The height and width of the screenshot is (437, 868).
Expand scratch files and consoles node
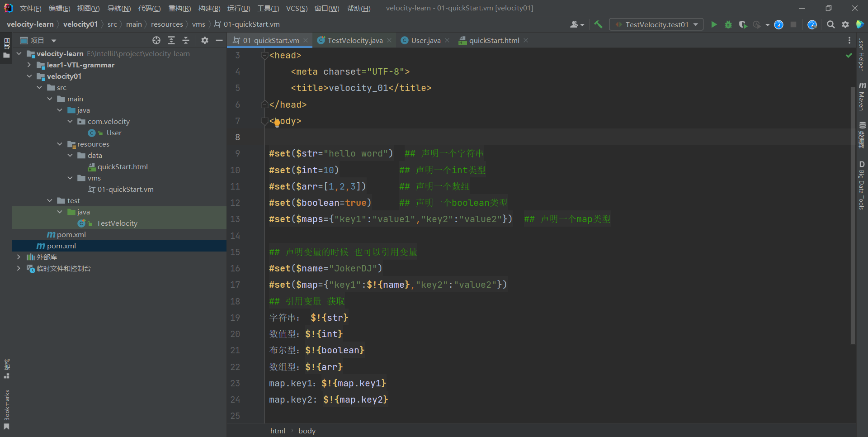(19, 268)
